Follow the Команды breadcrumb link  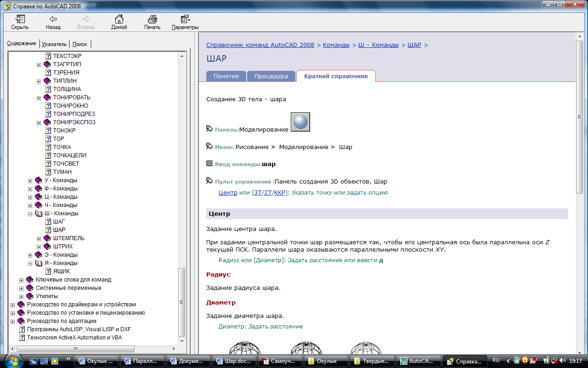[336, 45]
